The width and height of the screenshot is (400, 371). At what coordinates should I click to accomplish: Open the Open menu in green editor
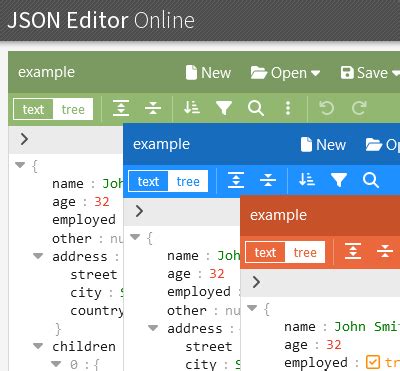coord(285,73)
